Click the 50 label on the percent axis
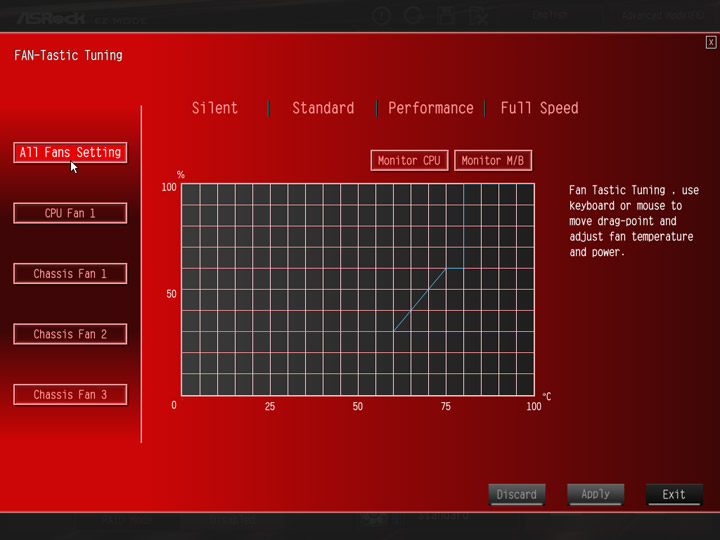Viewport: 720px width, 540px height. point(171,294)
